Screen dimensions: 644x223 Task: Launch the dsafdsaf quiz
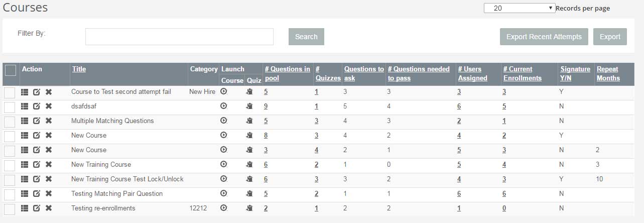(x=249, y=106)
